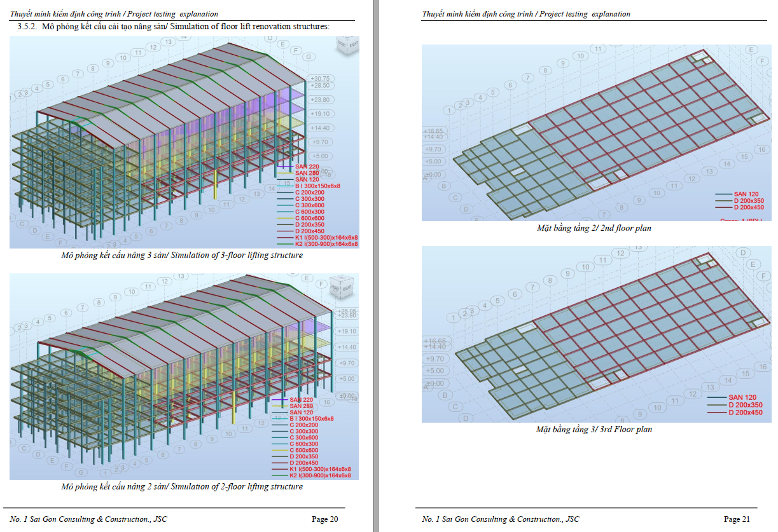This screenshot has width=778, height=532.
Task: Click the view cube in the 2-floor simulation
Action: coord(340,285)
